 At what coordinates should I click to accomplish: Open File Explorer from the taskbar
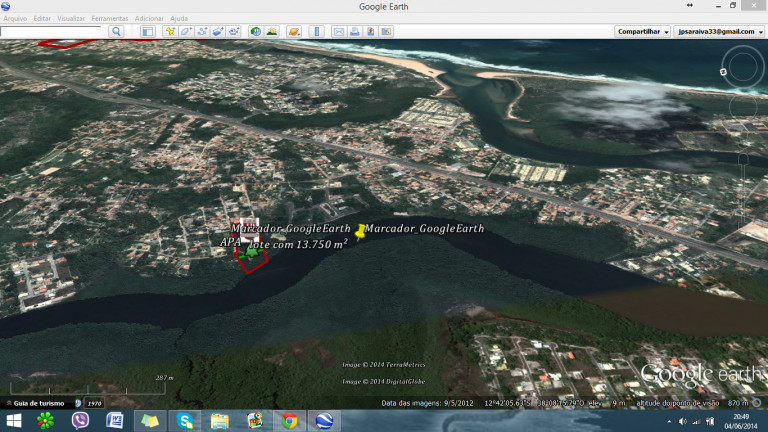click(x=219, y=421)
